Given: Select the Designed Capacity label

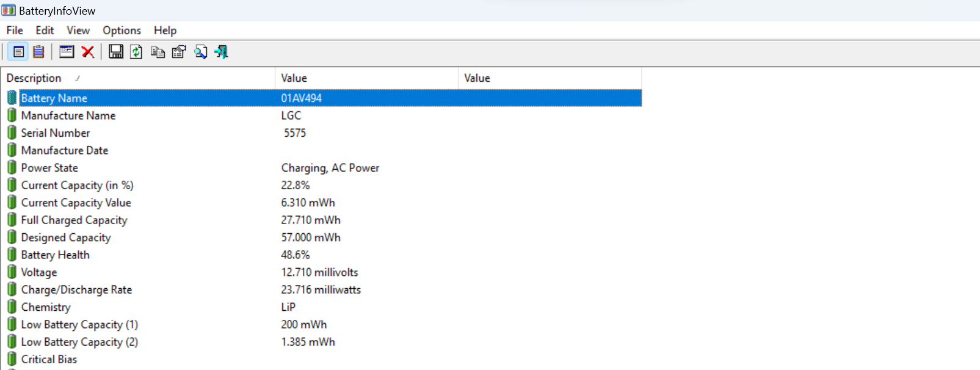Looking at the screenshot, I should tap(66, 238).
